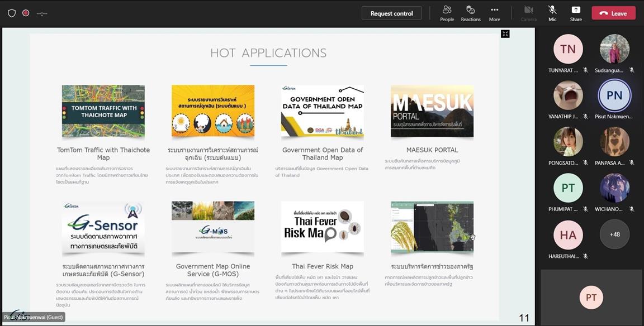
Task: Click the Request control button
Action: [x=392, y=13]
